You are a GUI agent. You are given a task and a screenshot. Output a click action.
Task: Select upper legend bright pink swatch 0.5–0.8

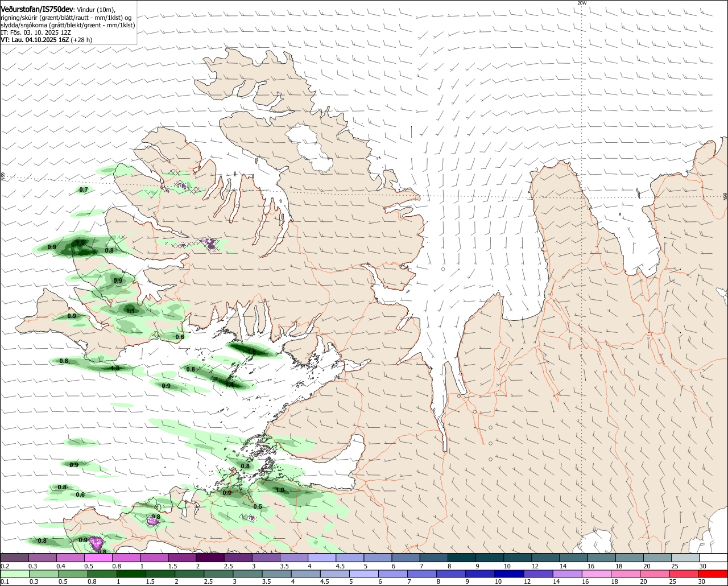pos(98,558)
